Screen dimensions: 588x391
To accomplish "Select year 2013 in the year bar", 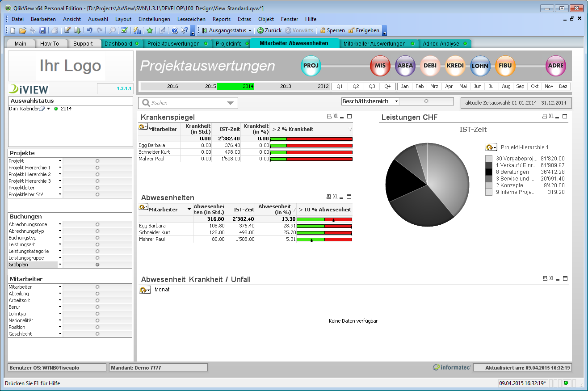I will [x=286, y=86].
